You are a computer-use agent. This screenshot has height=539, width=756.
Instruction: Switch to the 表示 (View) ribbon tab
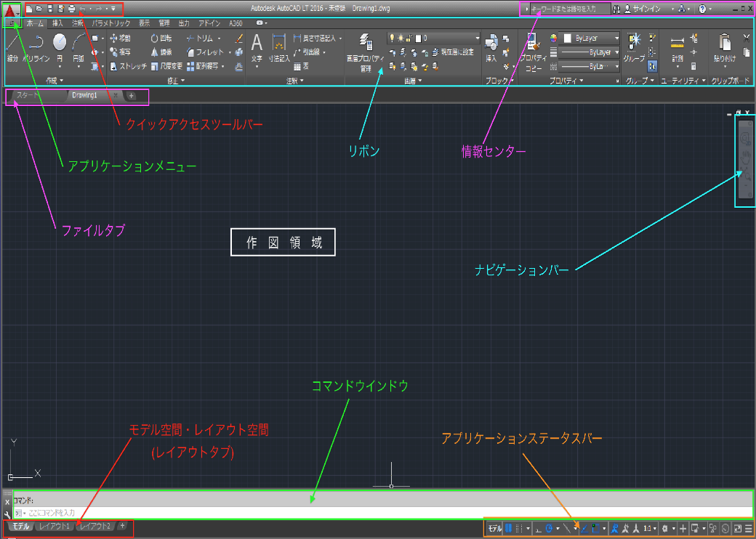point(144,23)
